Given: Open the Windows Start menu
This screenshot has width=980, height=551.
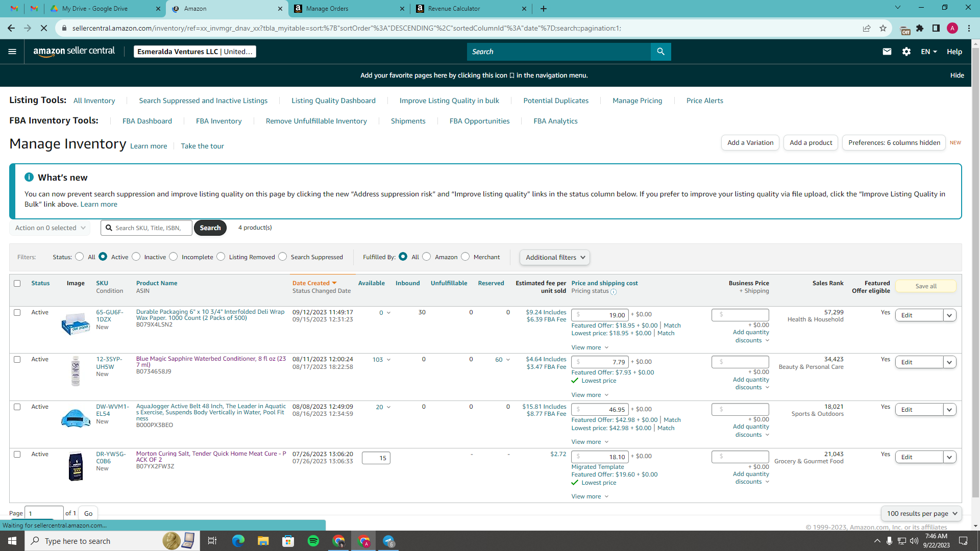Looking at the screenshot, I should tap(12, 541).
